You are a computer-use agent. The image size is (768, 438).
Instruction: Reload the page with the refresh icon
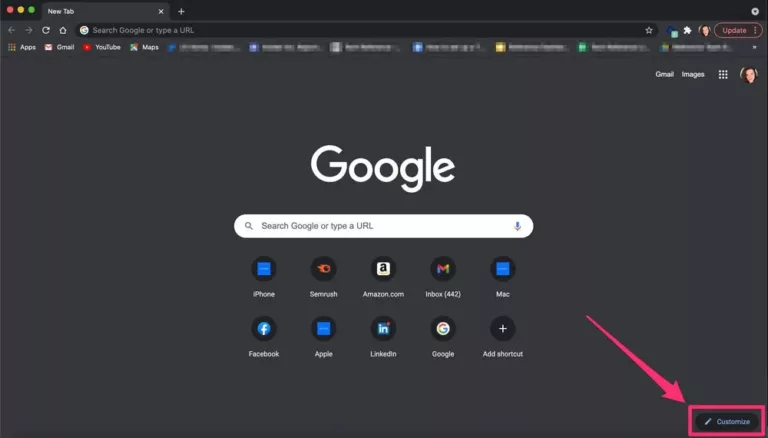click(46, 30)
